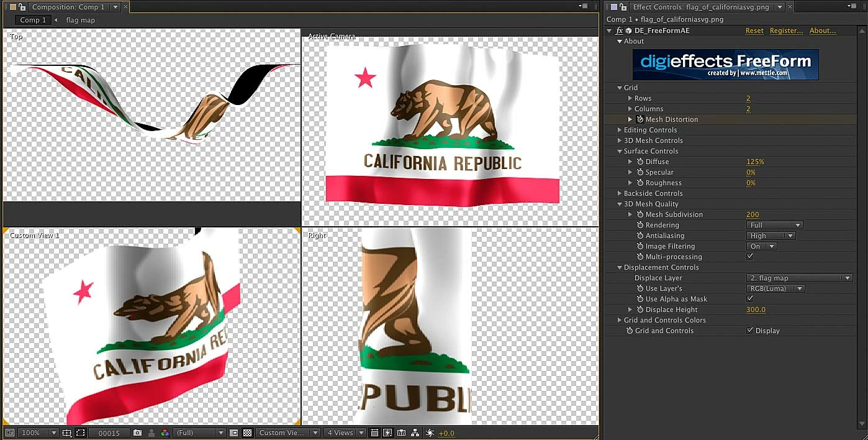Viewport: 868px width, 440px height.
Task: Click the Displace Height value 300.0
Action: tap(756, 309)
